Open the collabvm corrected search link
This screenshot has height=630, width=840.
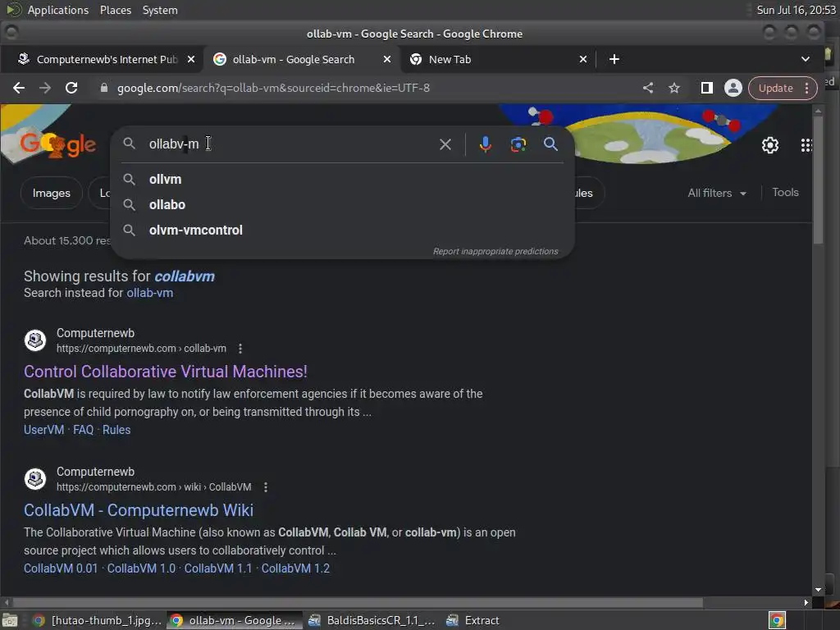click(x=185, y=276)
